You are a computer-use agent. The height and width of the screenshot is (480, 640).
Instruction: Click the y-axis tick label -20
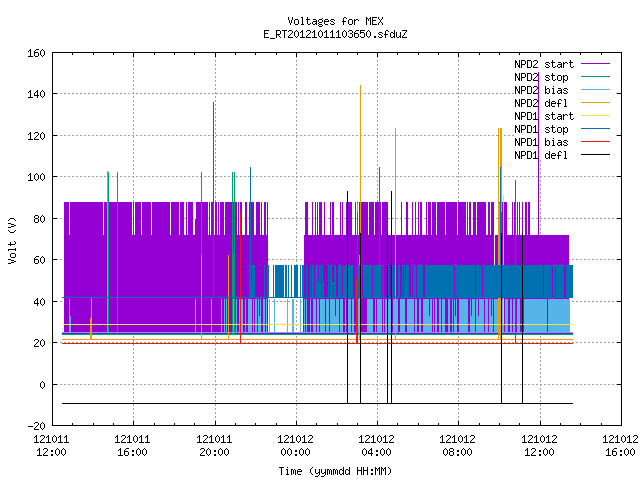(36, 426)
